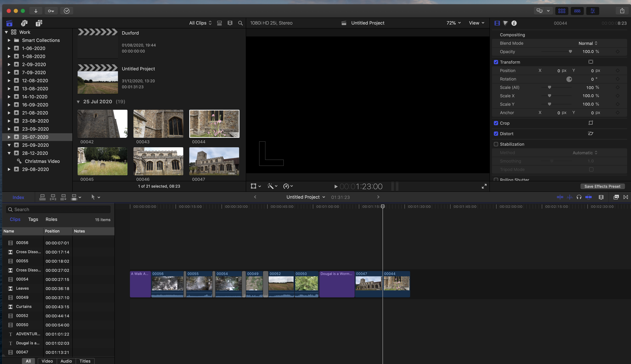
Task: Switch to the Roles tab in index
Action: pos(51,219)
